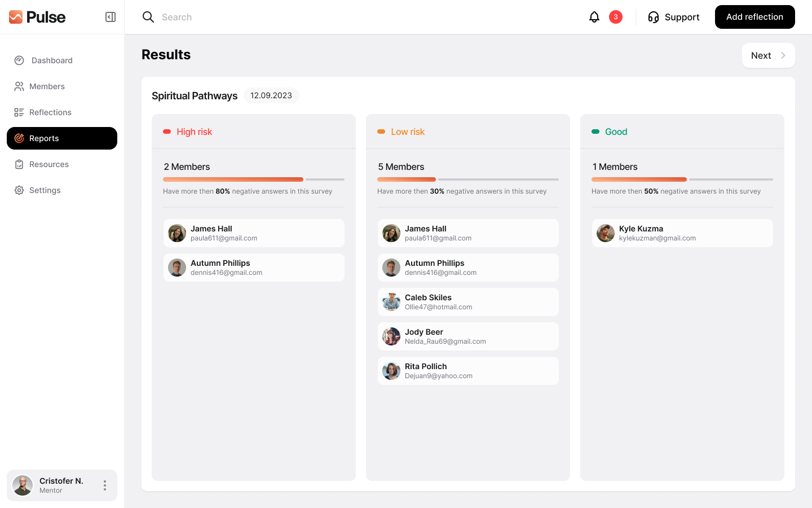
Task: Click the Pulse logo
Action: click(37, 17)
